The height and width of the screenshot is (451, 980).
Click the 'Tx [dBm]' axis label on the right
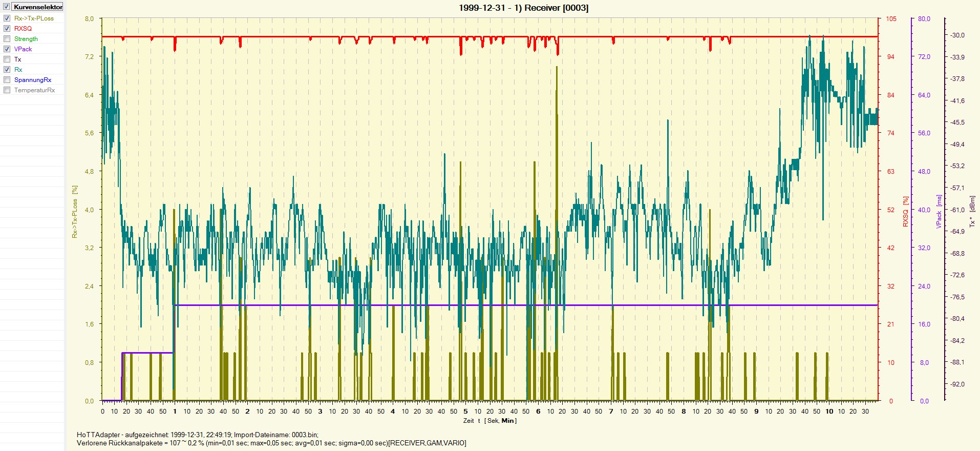click(x=972, y=212)
